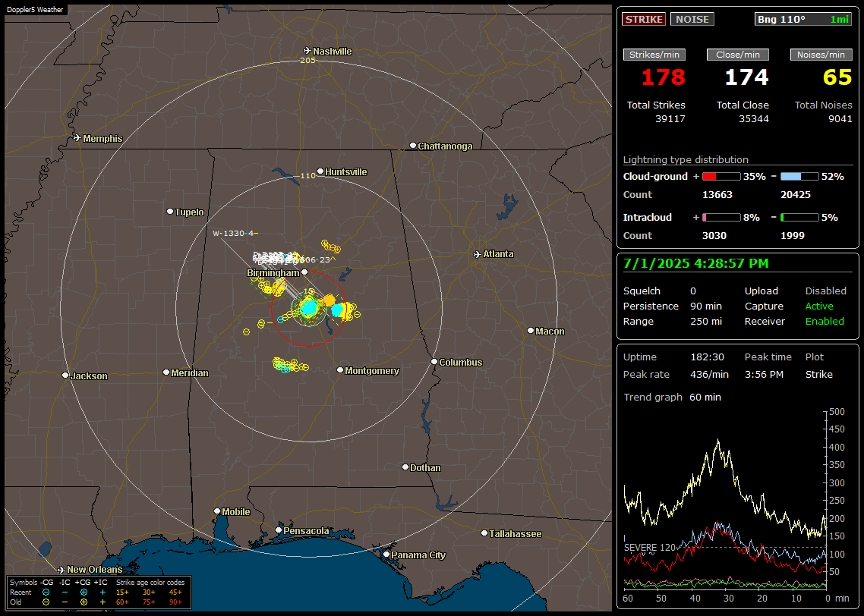Click the Uptime 182:30 value

pyautogui.click(x=707, y=357)
